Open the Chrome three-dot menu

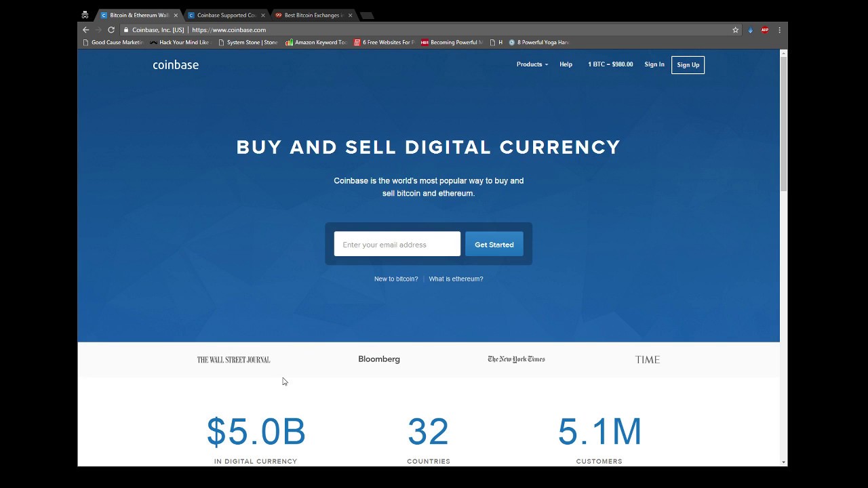pos(779,30)
